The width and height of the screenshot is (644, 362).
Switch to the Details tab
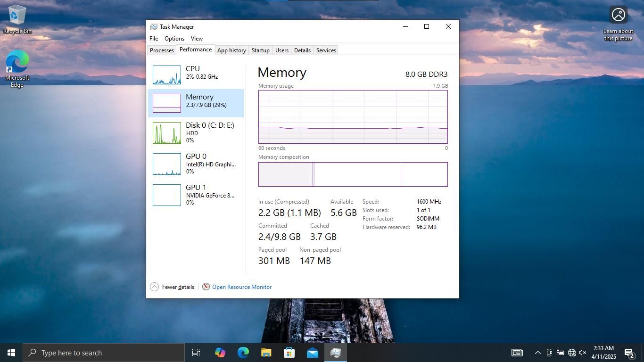tap(302, 50)
